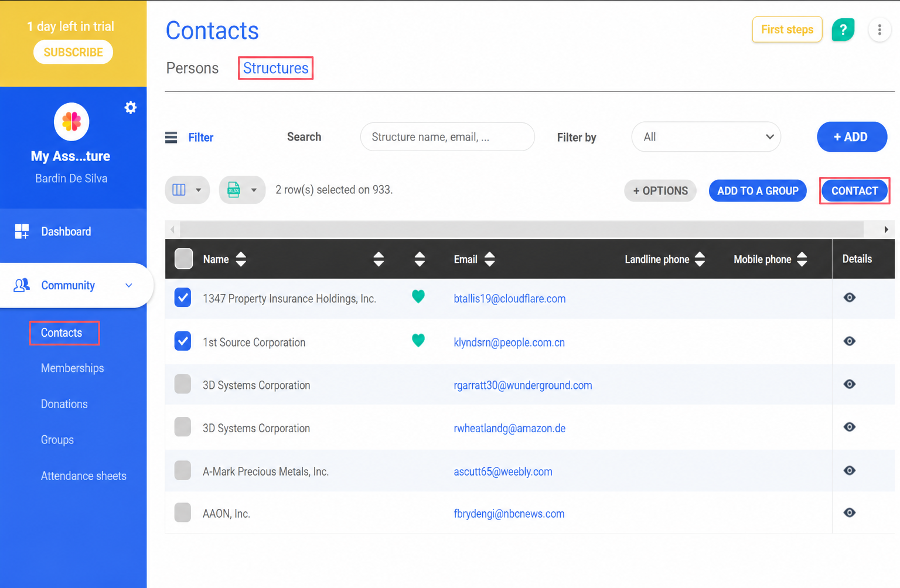Open the green help question mark
The height and width of the screenshot is (588, 900).
click(843, 29)
